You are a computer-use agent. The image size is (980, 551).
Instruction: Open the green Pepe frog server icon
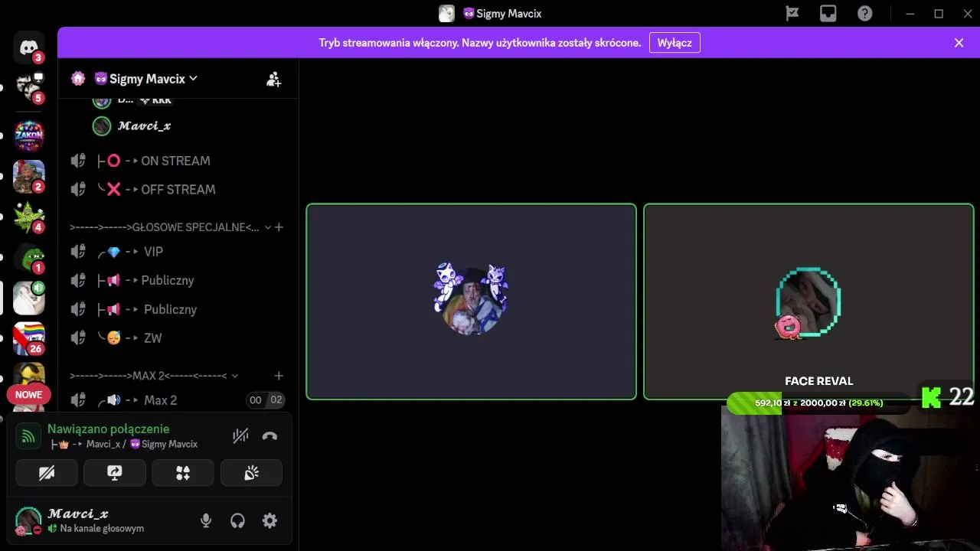pos(29,258)
